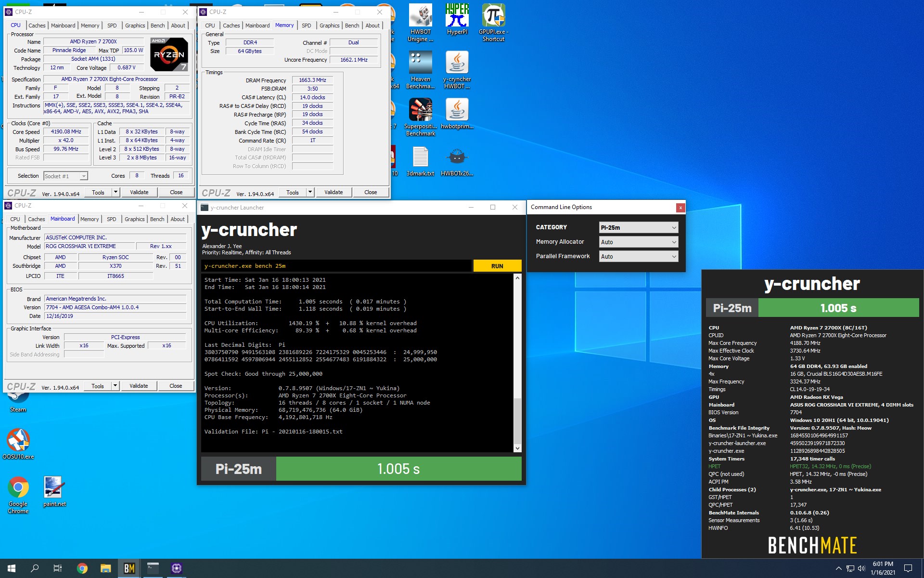Click y-cruncher.exe bench 25m command field
This screenshot has height=578, width=924.
(x=337, y=266)
